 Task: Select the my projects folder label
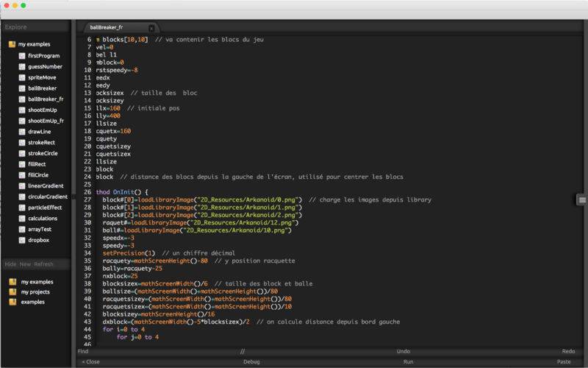pos(35,292)
